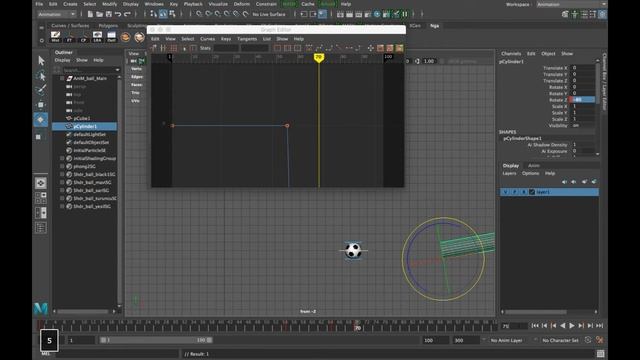Select pCylinder1 in the Outliner
Viewport: 640px width, 360px height.
pos(84,127)
